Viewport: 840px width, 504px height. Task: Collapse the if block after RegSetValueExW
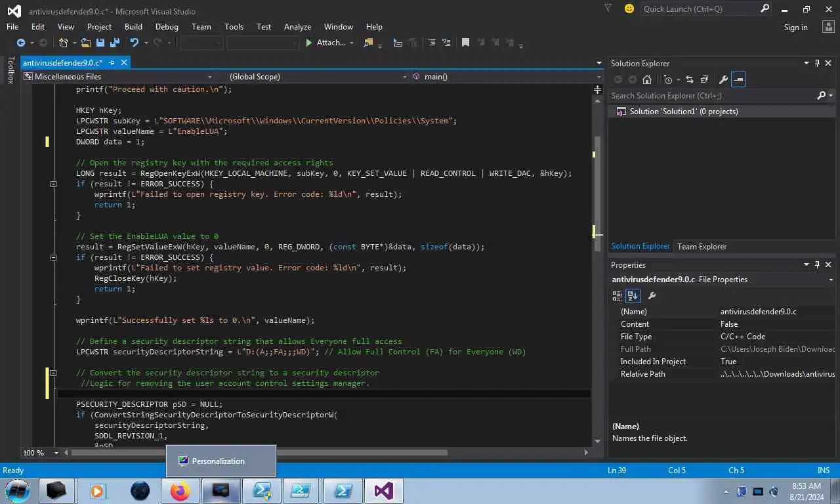click(53, 257)
